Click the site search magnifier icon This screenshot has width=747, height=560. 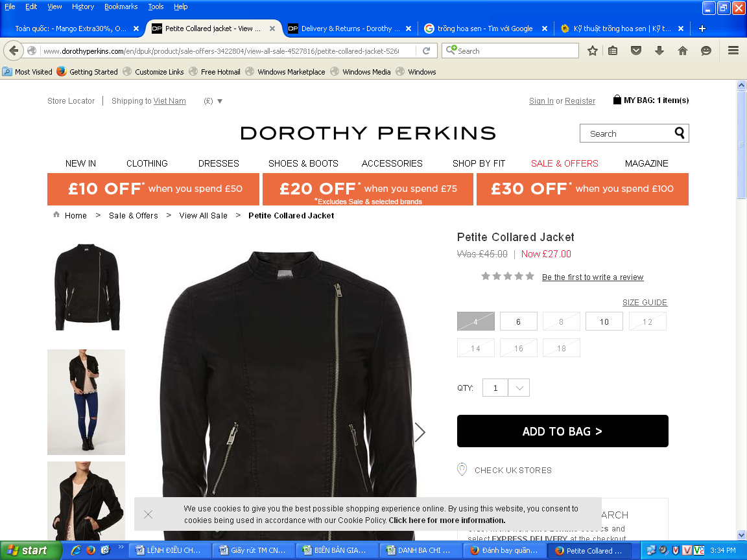pos(680,133)
